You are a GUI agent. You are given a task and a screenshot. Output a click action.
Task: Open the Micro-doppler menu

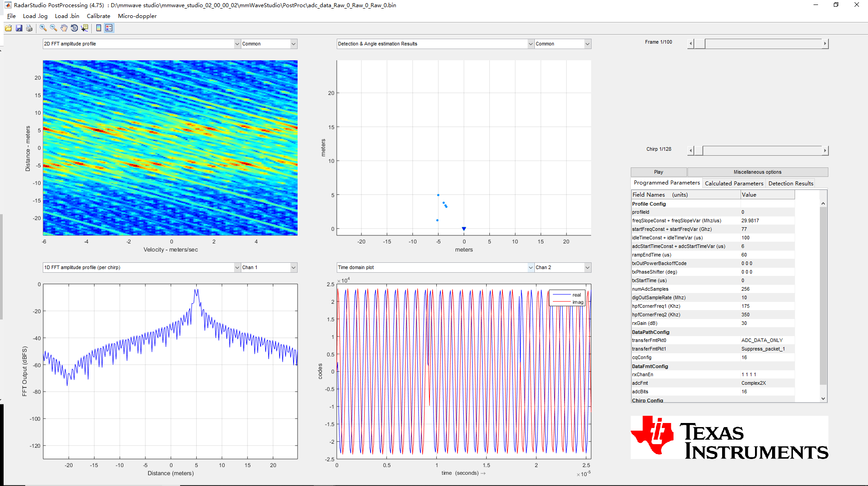(137, 16)
